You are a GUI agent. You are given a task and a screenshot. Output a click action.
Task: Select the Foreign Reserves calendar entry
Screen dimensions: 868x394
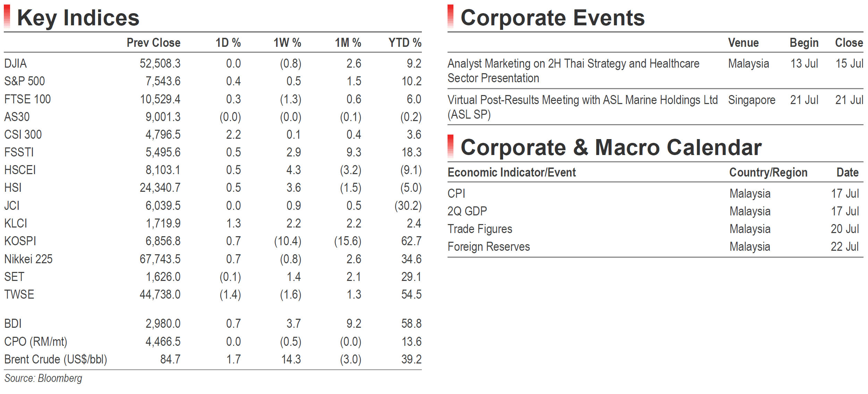[488, 247]
